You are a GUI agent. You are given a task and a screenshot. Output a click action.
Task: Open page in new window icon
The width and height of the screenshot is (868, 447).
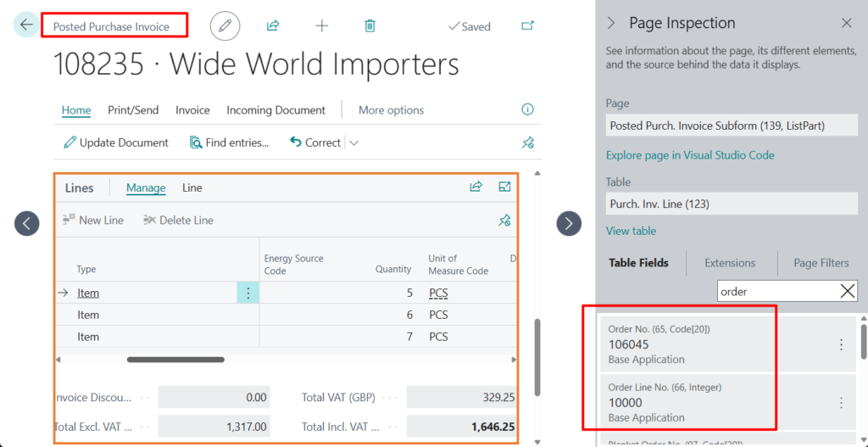pos(527,26)
